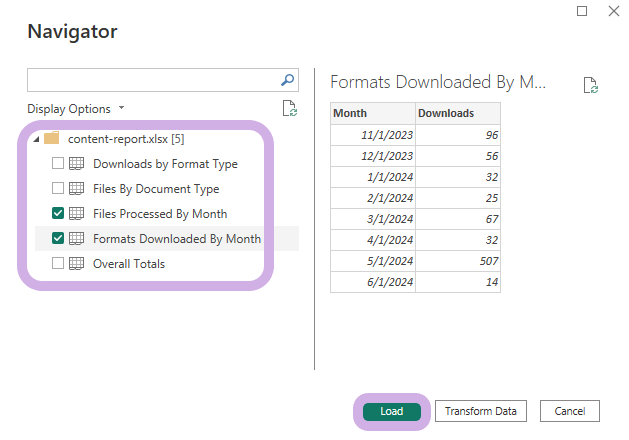Click table icon for Files By Document Type

[x=76, y=189]
